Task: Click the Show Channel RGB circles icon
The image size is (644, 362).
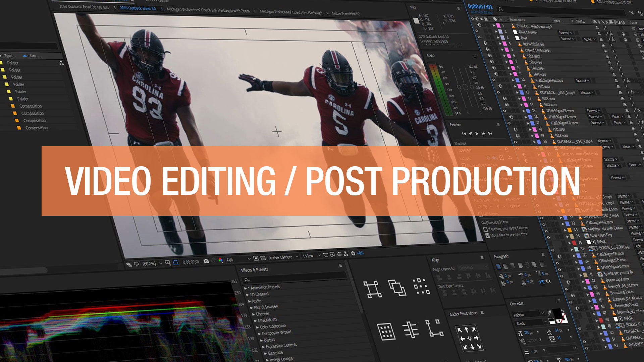Action: [220, 260]
